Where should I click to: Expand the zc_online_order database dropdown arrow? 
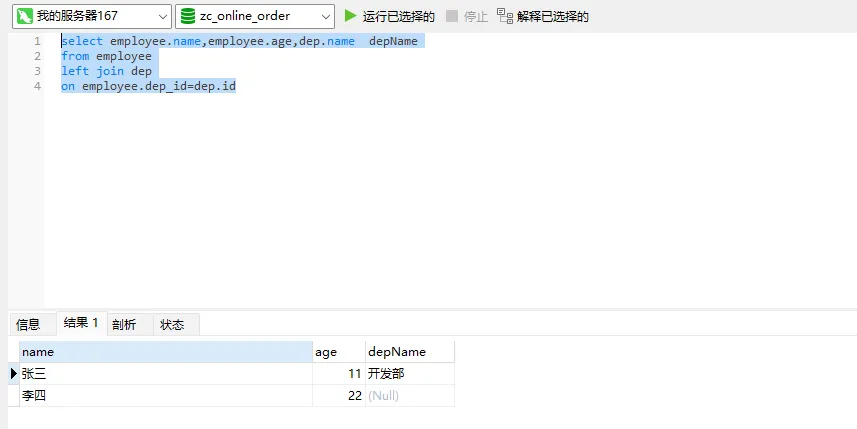(x=325, y=16)
